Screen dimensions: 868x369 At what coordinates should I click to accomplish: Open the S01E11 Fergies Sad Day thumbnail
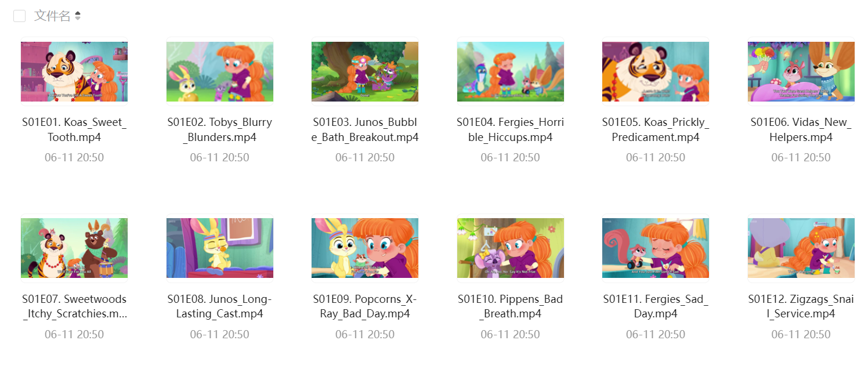656,248
